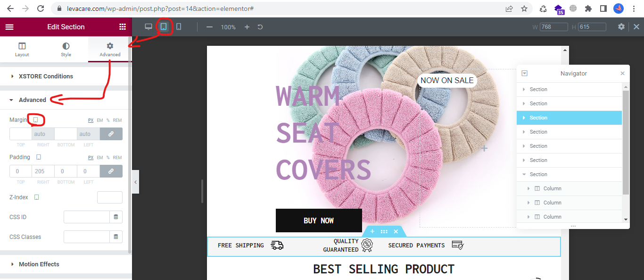Viewport: 644px width, 280px height.
Task: Open the Advanced tab
Action: [110, 49]
